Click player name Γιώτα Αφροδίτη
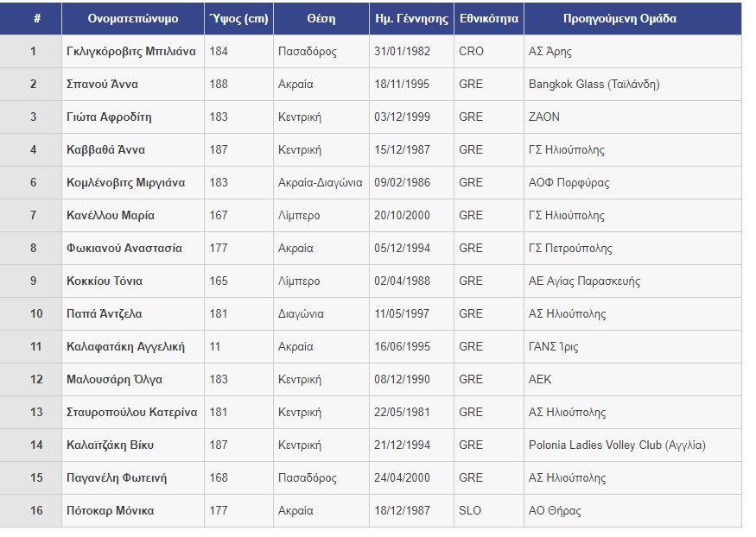Screen dimensions: 756x537 coord(109,117)
